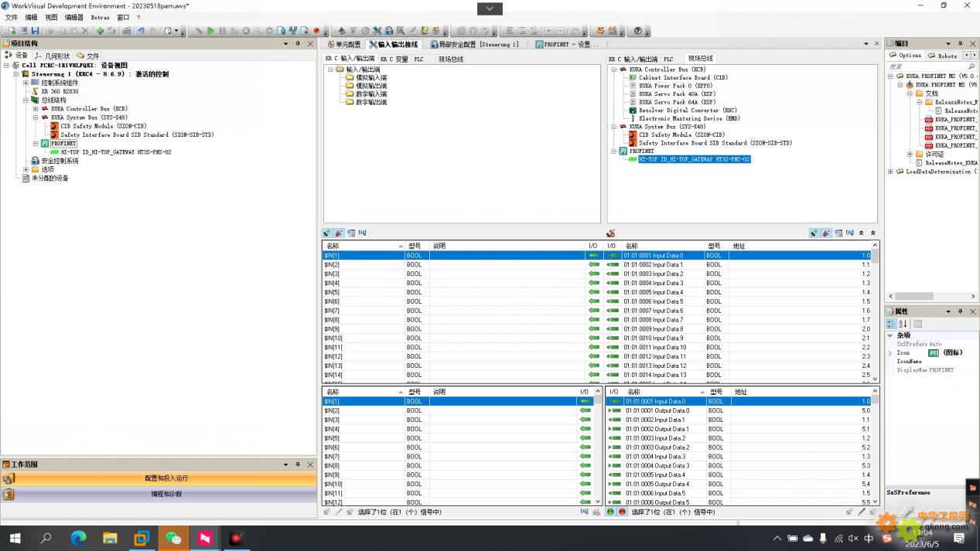Open the Extras menu
The width and height of the screenshot is (980, 551).
pyautogui.click(x=100, y=17)
